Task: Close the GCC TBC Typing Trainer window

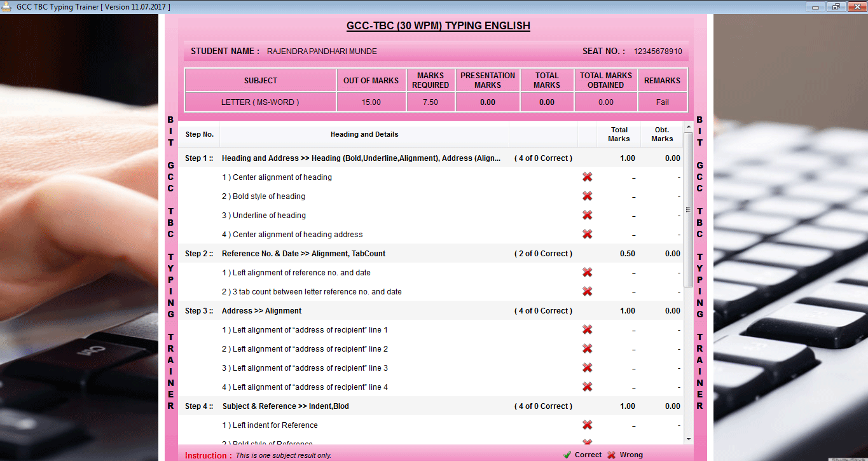Action: coord(856,7)
